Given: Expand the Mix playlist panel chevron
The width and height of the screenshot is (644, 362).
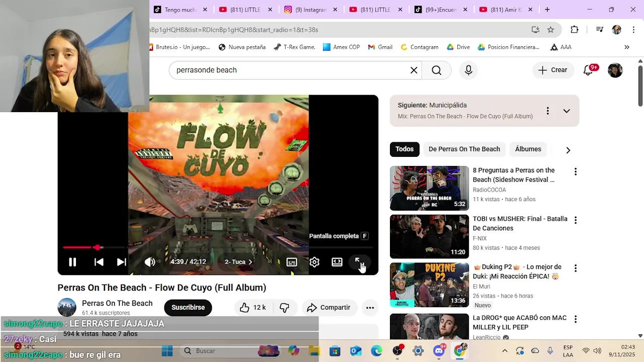Looking at the screenshot, I should pyautogui.click(x=567, y=111).
